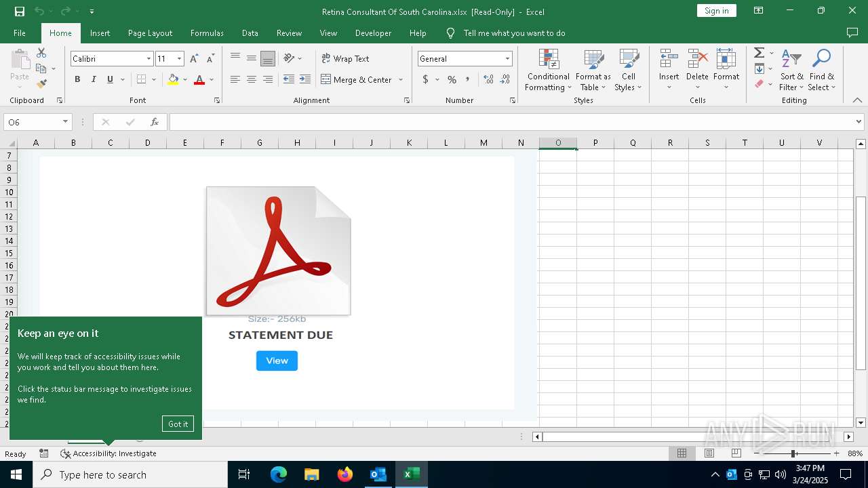Viewport: 868px width, 488px height.
Task: Click Merge & Center
Action: point(356,79)
